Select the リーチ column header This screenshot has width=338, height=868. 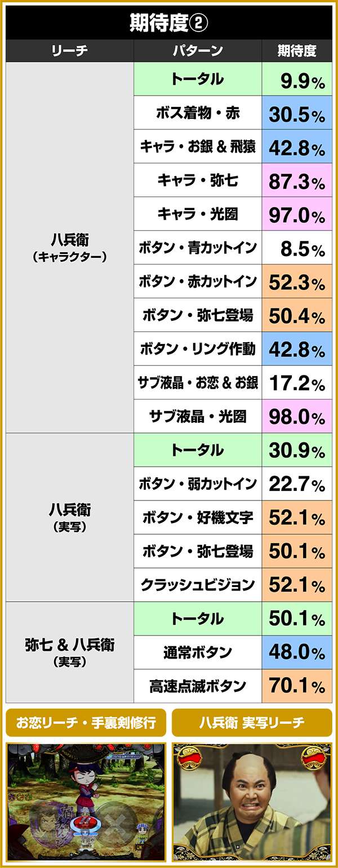point(70,51)
